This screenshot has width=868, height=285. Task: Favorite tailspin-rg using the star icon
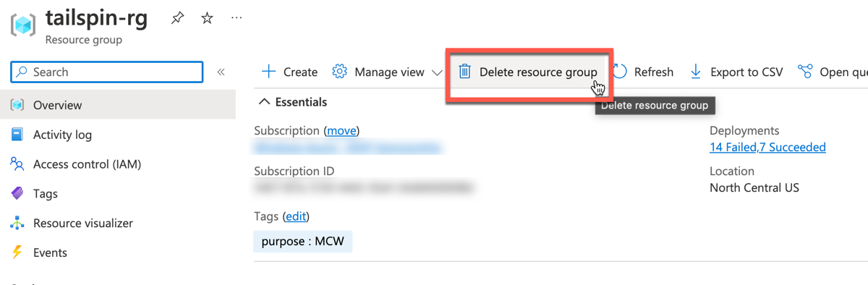(207, 19)
